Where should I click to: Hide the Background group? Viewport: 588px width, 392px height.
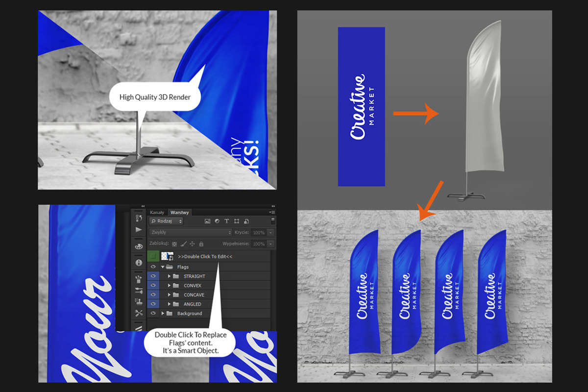(153, 314)
